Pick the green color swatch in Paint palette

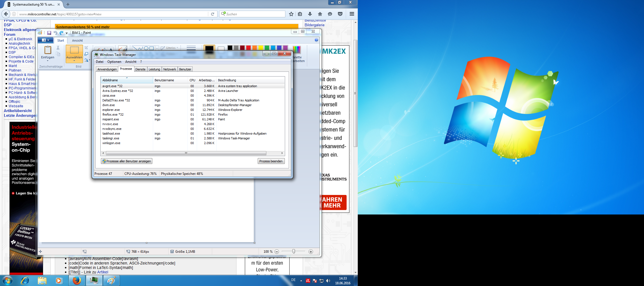click(267, 48)
